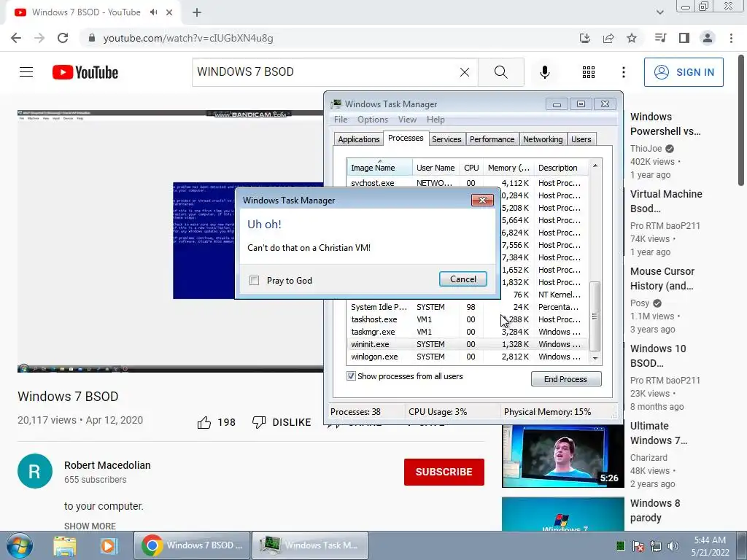Click the share page icon in address bar
The height and width of the screenshot is (560, 747).
pyautogui.click(x=608, y=38)
